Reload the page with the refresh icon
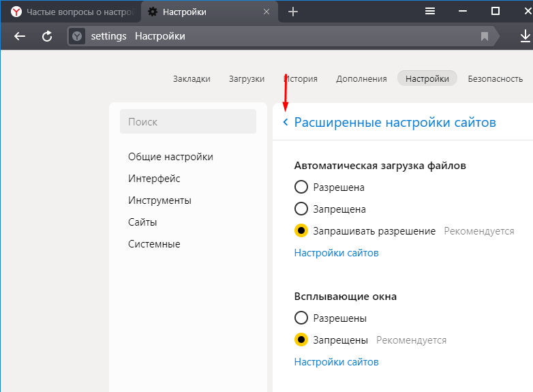 (47, 36)
